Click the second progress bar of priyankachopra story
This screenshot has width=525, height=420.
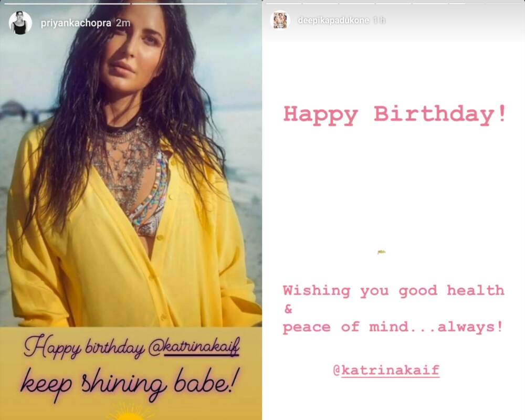pos(195,4)
